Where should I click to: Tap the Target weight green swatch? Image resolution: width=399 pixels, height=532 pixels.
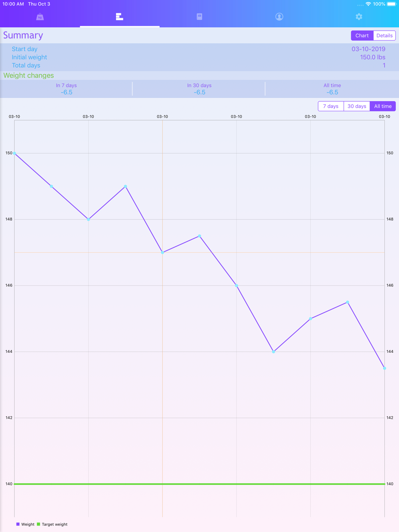pyautogui.click(x=38, y=524)
